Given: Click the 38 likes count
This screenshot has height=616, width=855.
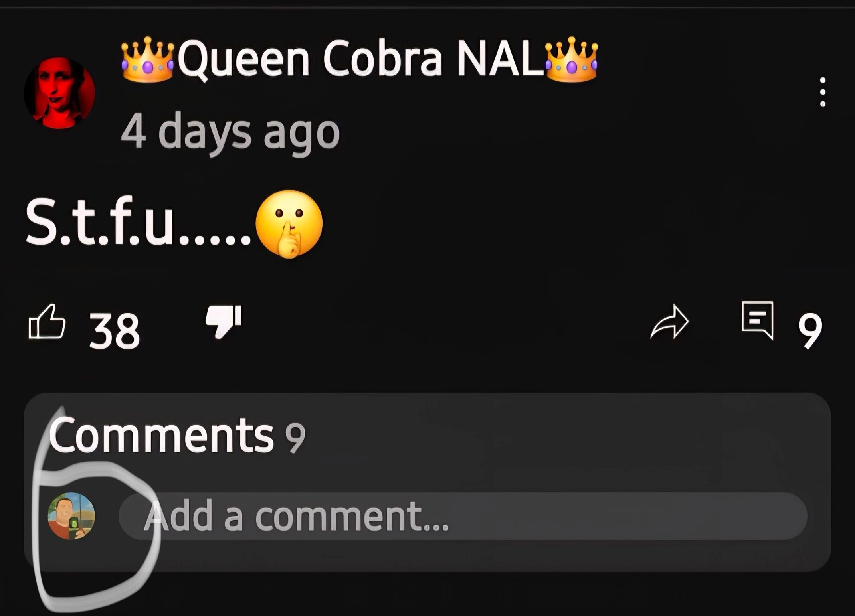Looking at the screenshot, I should pyautogui.click(x=114, y=331).
